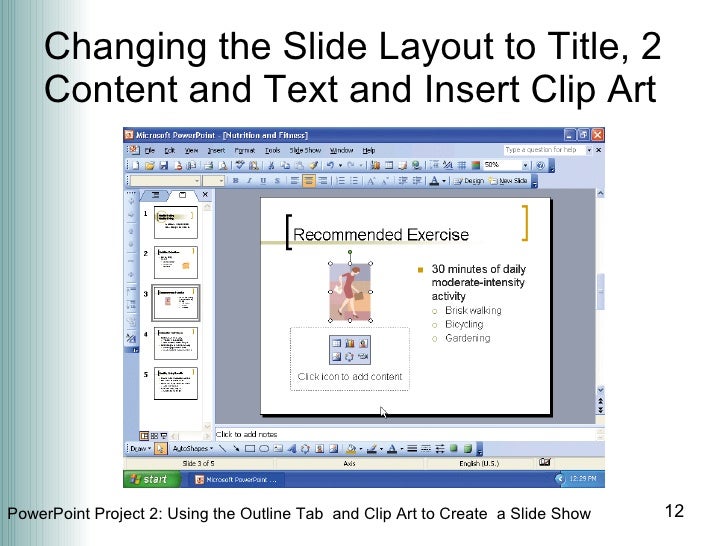This screenshot has width=728, height=546.
Task: Click Insert Picture icon in content placeholder
Action: point(336,357)
